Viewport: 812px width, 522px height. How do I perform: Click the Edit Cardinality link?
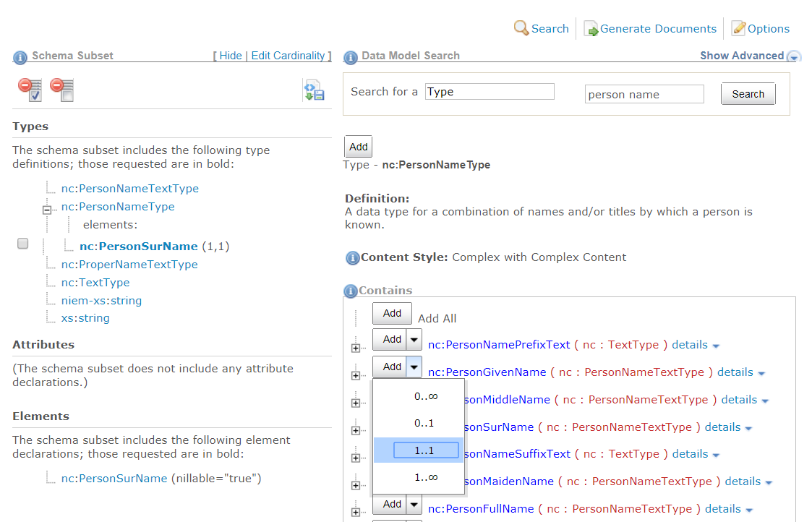coord(288,56)
